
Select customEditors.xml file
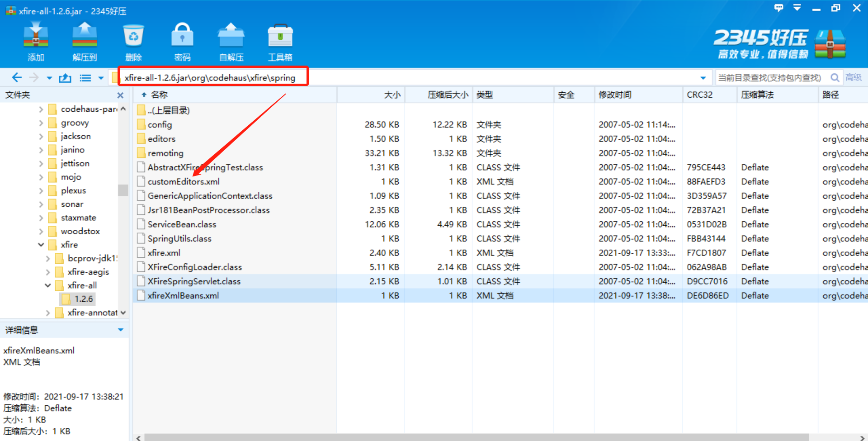[184, 181]
